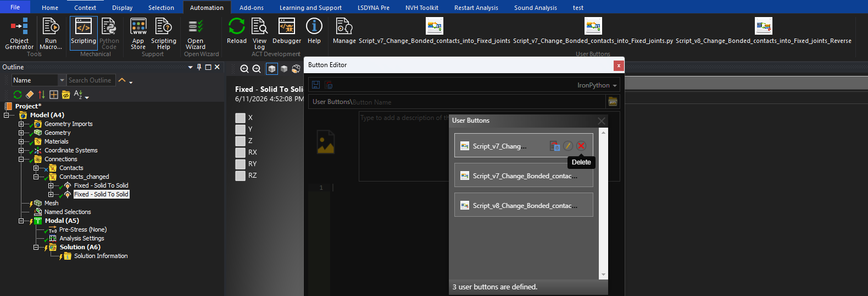Open the A-Z sort option in Outline
The width and height of the screenshot is (868, 296).
80,95
